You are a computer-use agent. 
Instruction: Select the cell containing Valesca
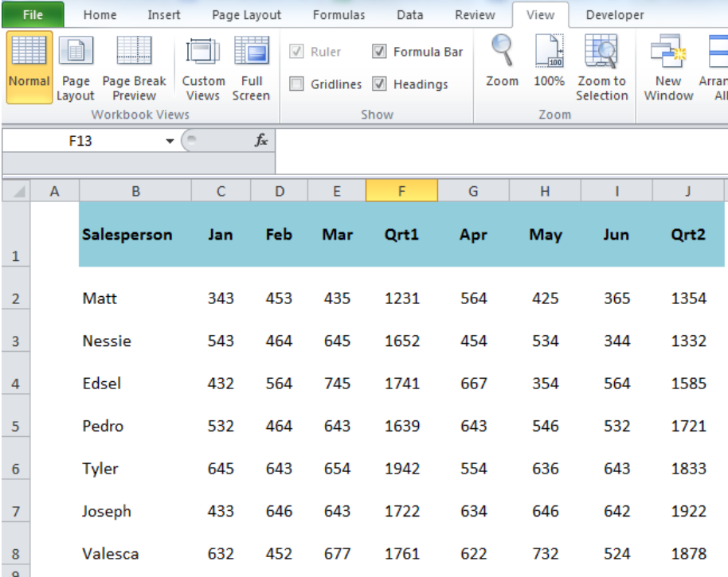tap(135, 544)
